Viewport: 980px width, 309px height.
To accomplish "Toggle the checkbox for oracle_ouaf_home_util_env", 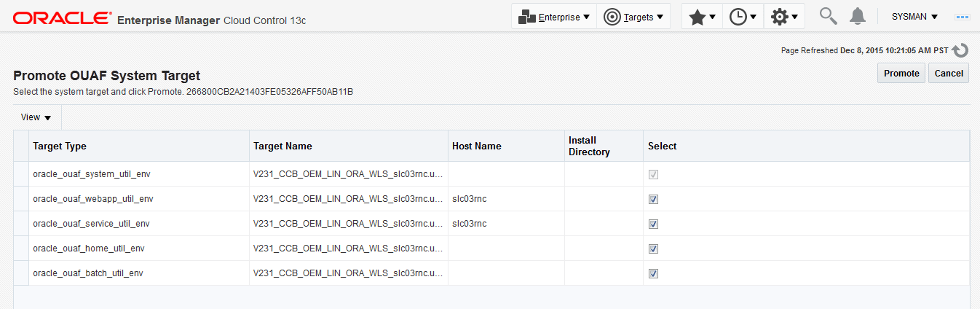I will click(653, 249).
